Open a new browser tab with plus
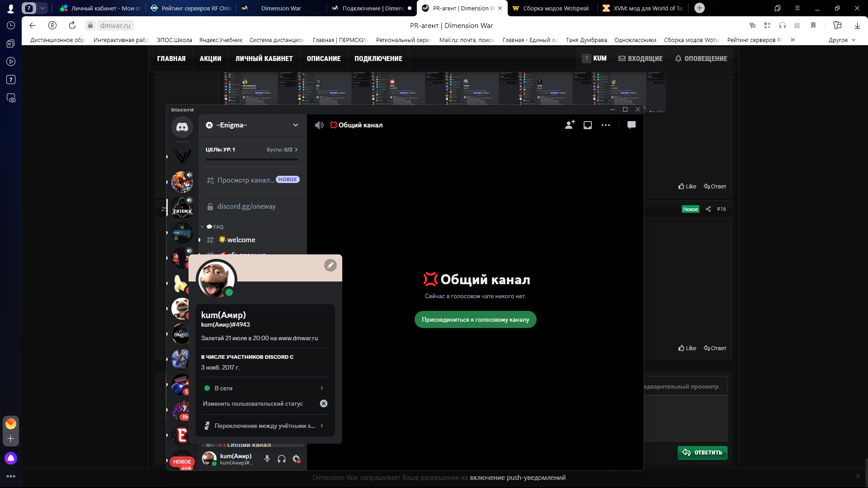Screen dimensions: 868x488 coord(699,8)
